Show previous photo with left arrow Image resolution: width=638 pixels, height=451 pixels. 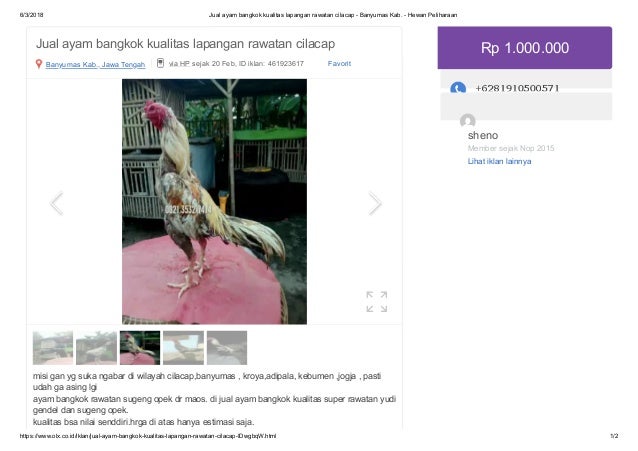[57, 203]
